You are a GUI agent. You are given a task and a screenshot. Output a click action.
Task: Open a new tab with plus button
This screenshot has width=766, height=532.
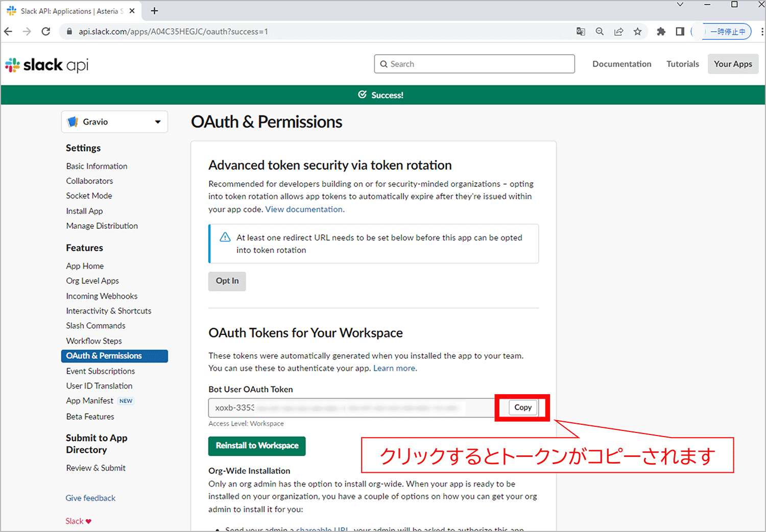[x=154, y=11]
